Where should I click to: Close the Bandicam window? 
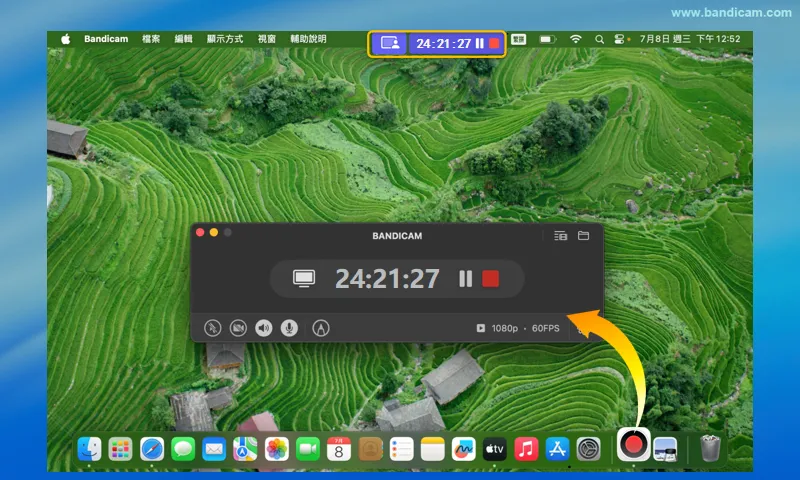[200, 233]
